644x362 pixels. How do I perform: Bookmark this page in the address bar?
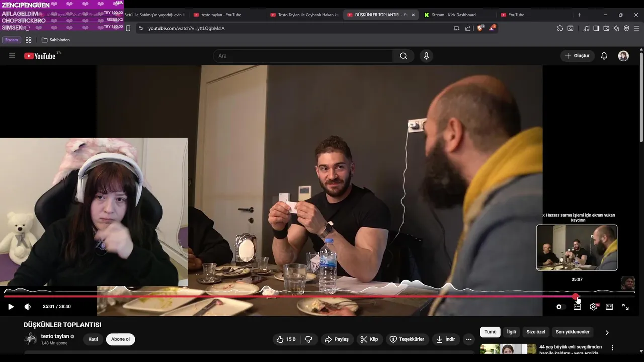pos(128,28)
